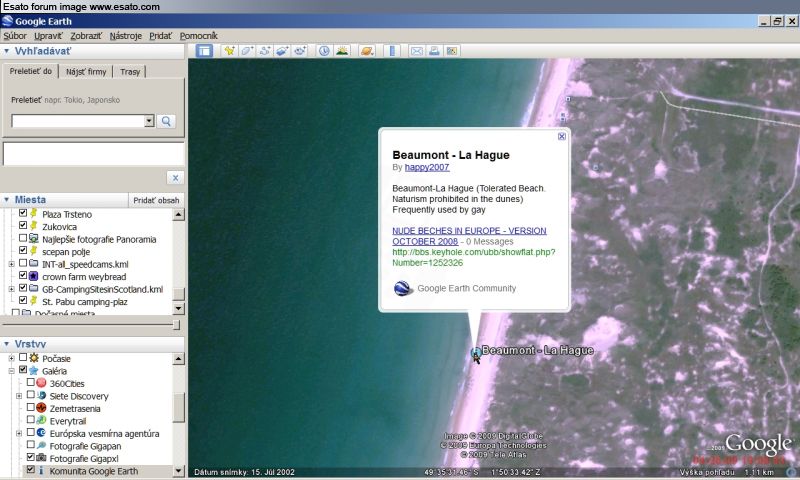This screenshot has width=800, height=480.
Task: Collapse the Miesta places panel
Action: tap(7, 200)
